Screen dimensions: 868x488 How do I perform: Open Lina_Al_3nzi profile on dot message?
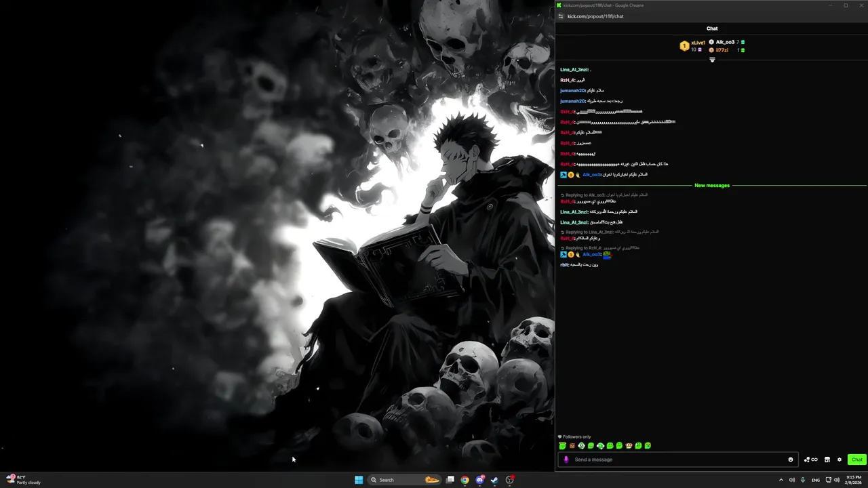[574, 70]
